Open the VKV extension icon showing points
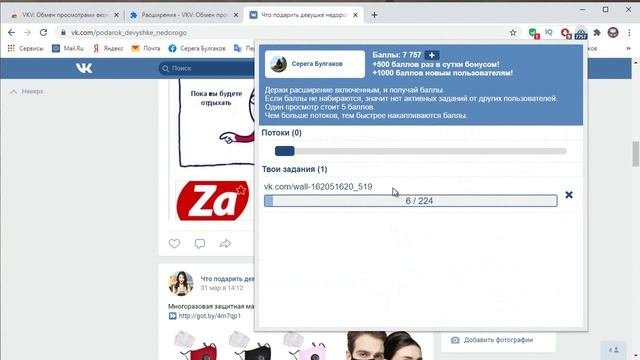The height and width of the screenshot is (360, 640). tap(581, 33)
